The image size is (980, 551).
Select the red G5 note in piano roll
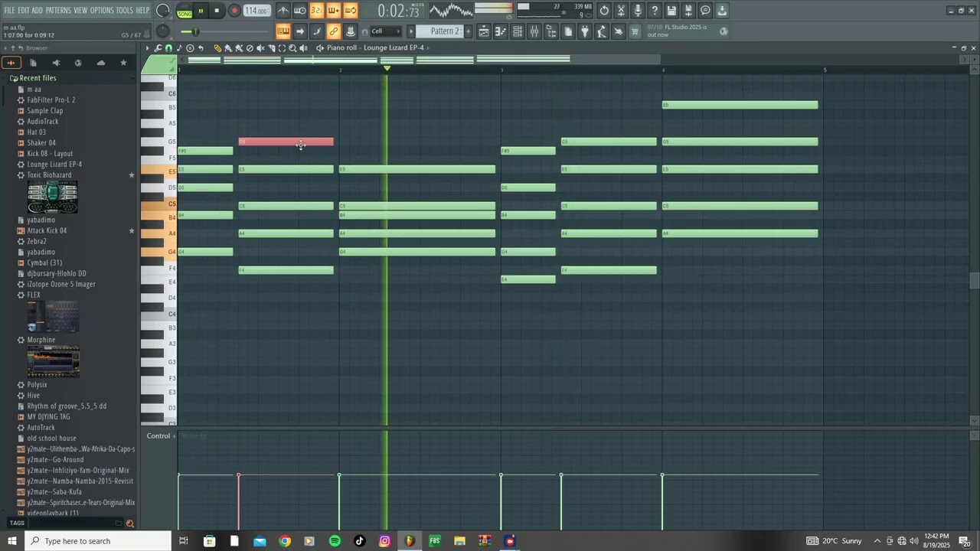click(286, 142)
